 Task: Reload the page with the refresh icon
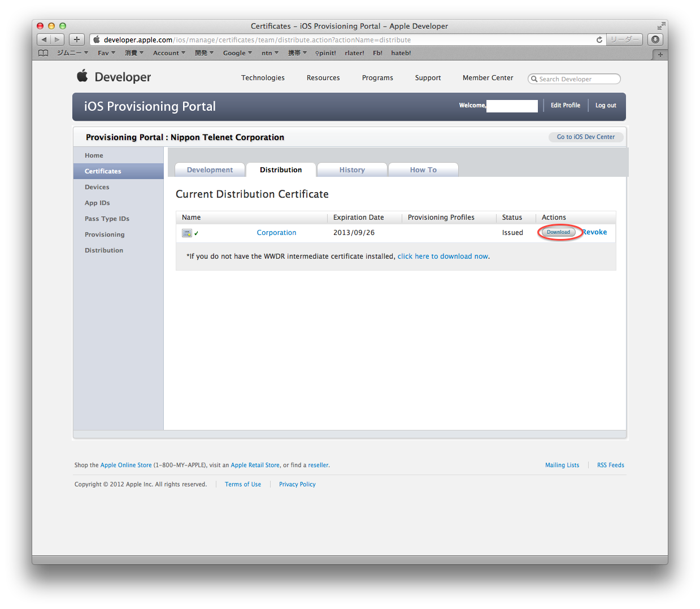(599, 40)
